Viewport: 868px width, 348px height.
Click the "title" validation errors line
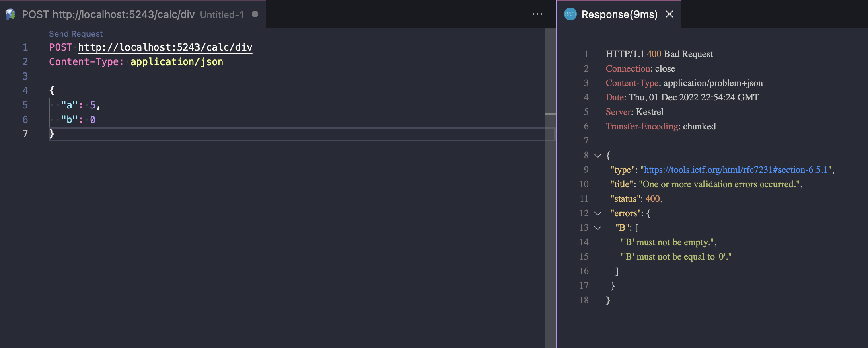(x=707, y=184)
